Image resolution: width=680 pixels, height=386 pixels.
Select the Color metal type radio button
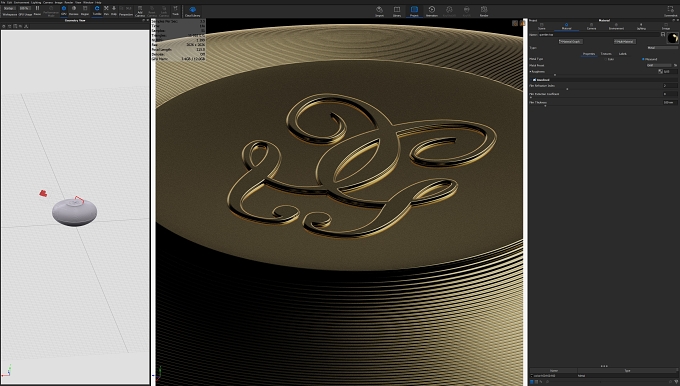click(x=605, y=59)
